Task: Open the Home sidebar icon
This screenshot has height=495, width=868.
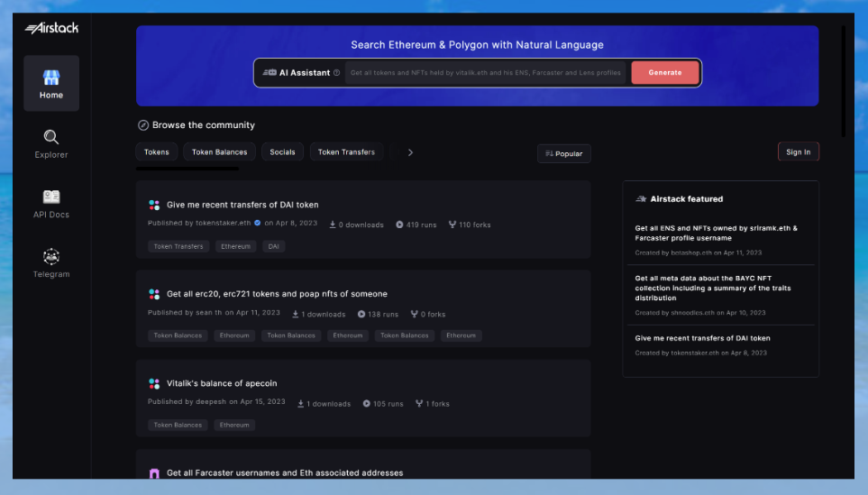Action: point(51,78)
